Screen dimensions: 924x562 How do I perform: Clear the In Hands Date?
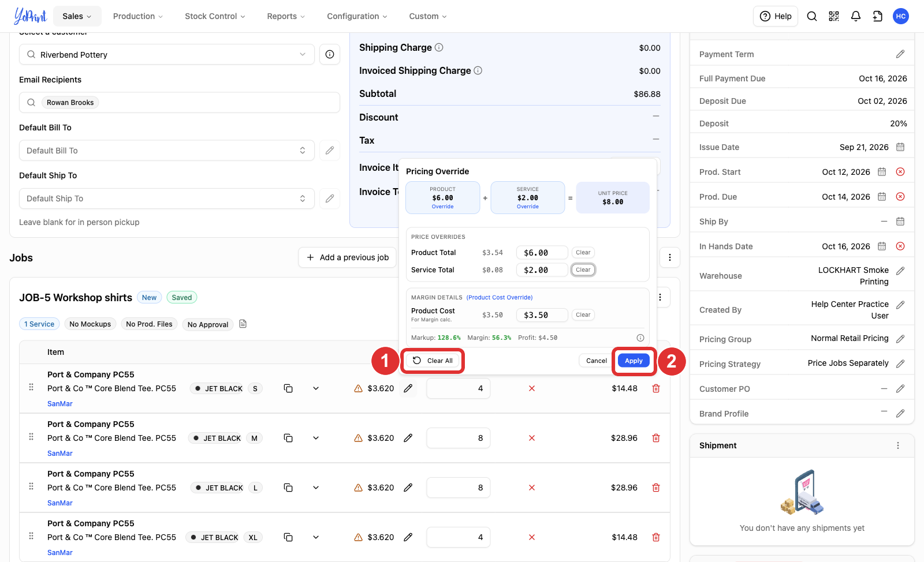pyautogui.click(x=900, y=246)
